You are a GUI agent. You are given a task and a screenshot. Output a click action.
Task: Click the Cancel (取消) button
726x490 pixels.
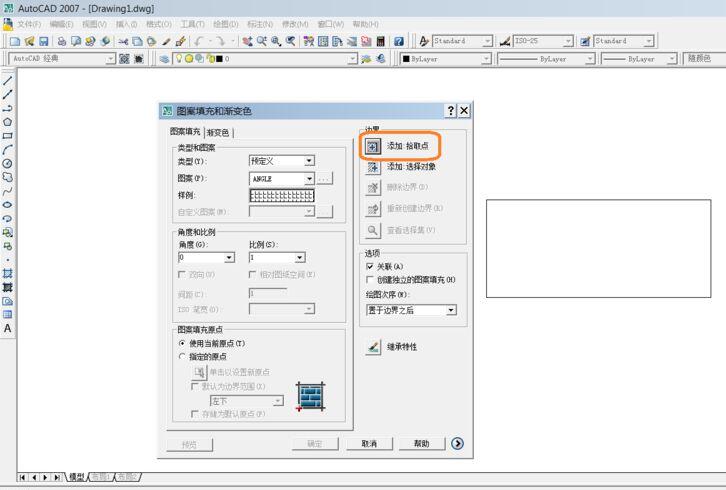[369, 443]
